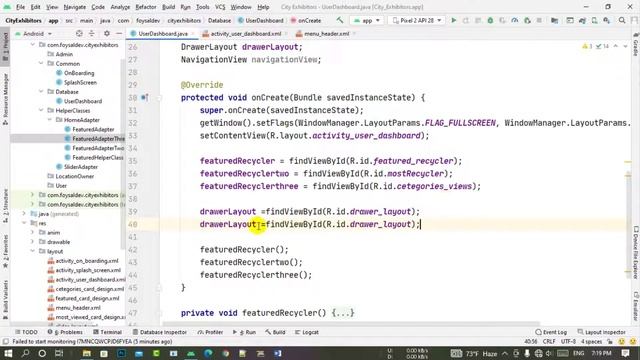
Task: Go to previous highlighted error arrow
Action: point(616,47)
